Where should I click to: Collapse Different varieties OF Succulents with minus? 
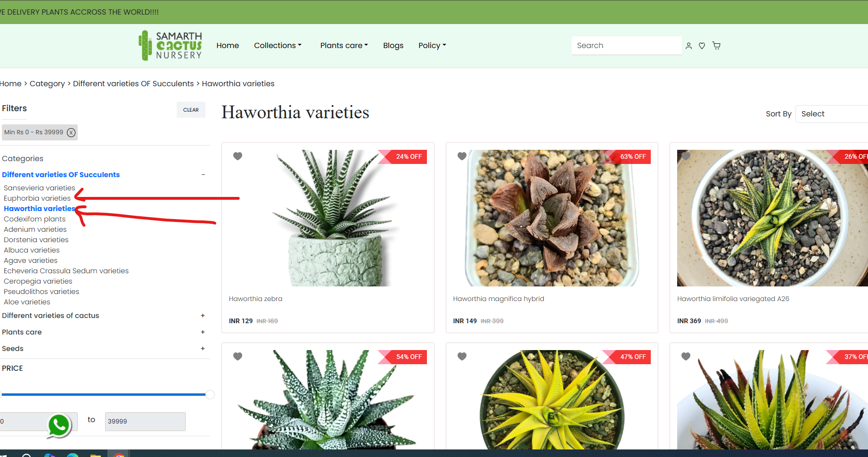tap(203, 175)
